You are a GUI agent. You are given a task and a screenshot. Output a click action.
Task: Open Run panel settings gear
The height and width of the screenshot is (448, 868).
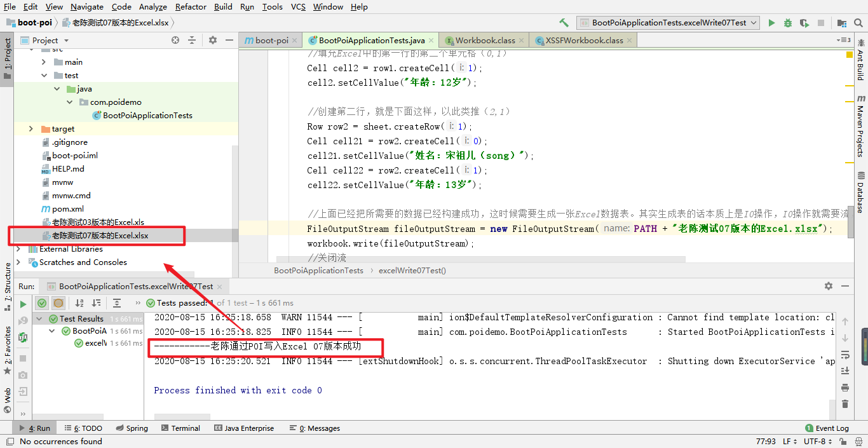pos(828,287)
